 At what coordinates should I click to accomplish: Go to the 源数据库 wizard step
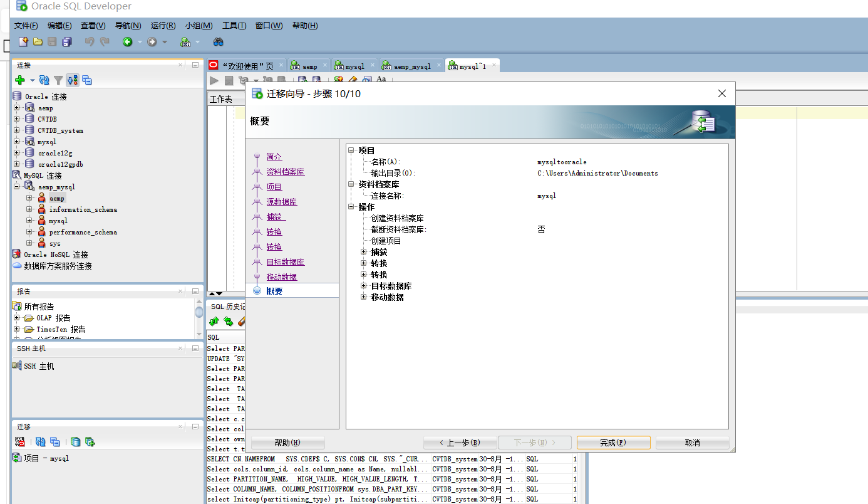pyautogui.click(x=282, y=202)
